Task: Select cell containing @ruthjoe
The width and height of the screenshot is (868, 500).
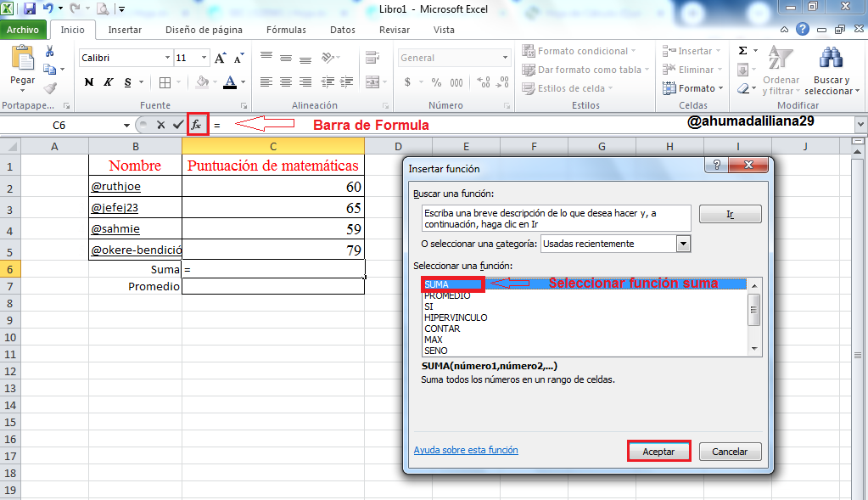Action: 136,187
